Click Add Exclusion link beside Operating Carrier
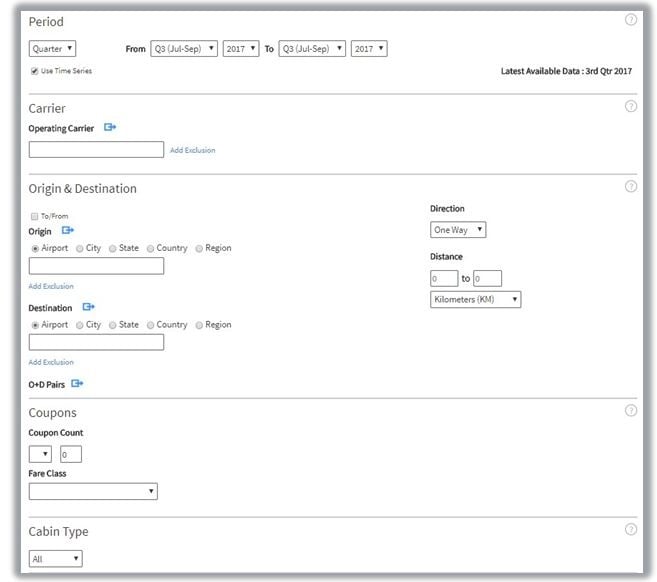The height and width of the screenshot is (582, 657). (192, 150)
